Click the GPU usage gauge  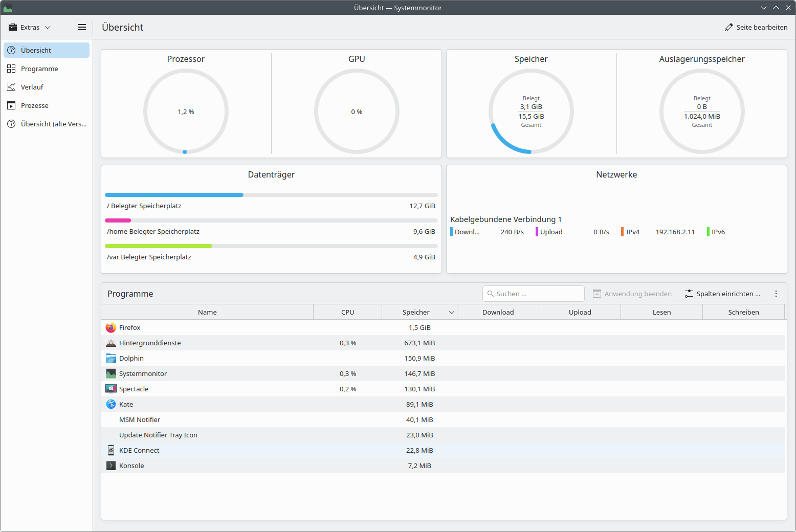tap(357, 112)
